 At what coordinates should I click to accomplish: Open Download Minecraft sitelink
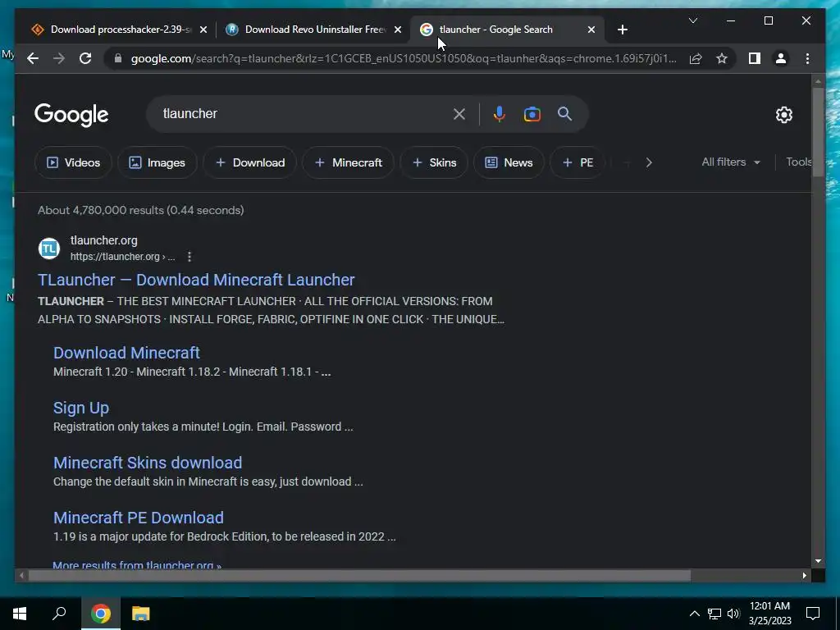point(126,353)
